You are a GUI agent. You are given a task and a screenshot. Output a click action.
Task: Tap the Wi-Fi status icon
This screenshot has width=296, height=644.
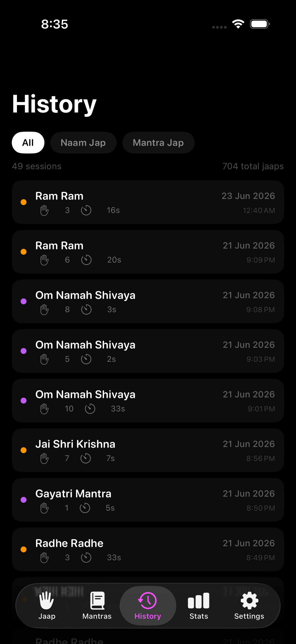click(x=238, y=24)
